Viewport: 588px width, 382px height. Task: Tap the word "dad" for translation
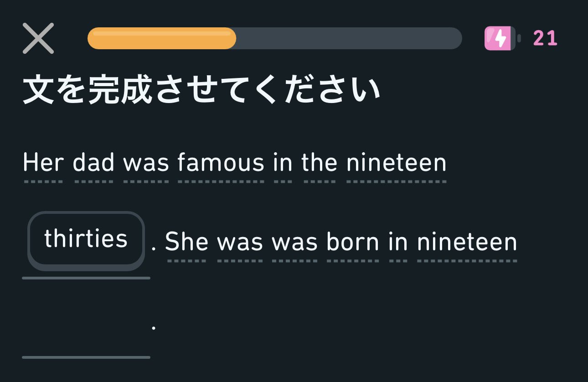coord(93,163)
